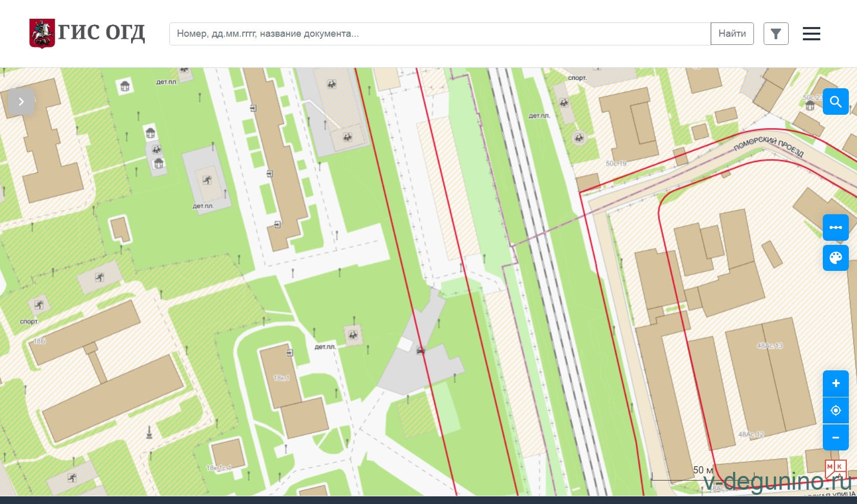Center map on my location
Screen dimensions: 857x504
point(835,411)
